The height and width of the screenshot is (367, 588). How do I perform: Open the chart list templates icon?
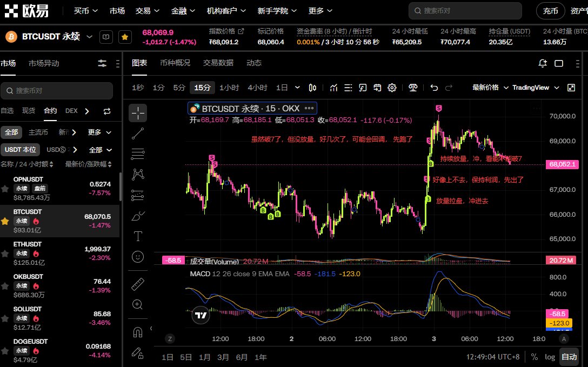click(348, 88)
